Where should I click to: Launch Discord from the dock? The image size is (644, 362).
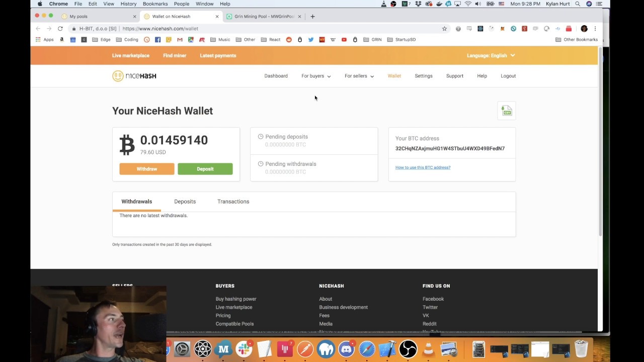346,348
